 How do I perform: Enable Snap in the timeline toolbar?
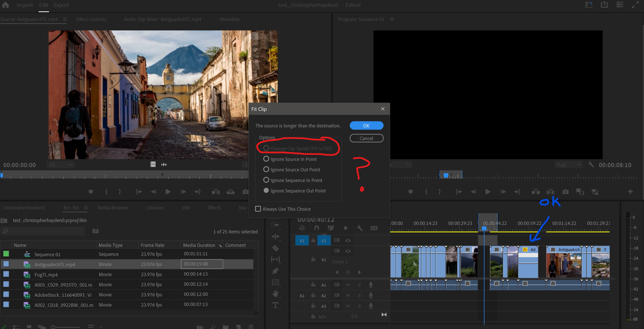[x=316, y=228]
